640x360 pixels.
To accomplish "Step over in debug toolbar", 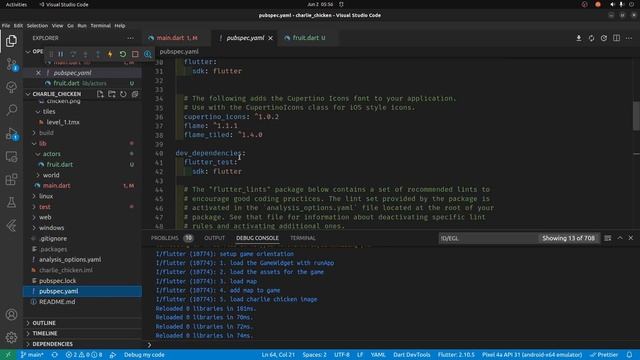I will point(73,54).
